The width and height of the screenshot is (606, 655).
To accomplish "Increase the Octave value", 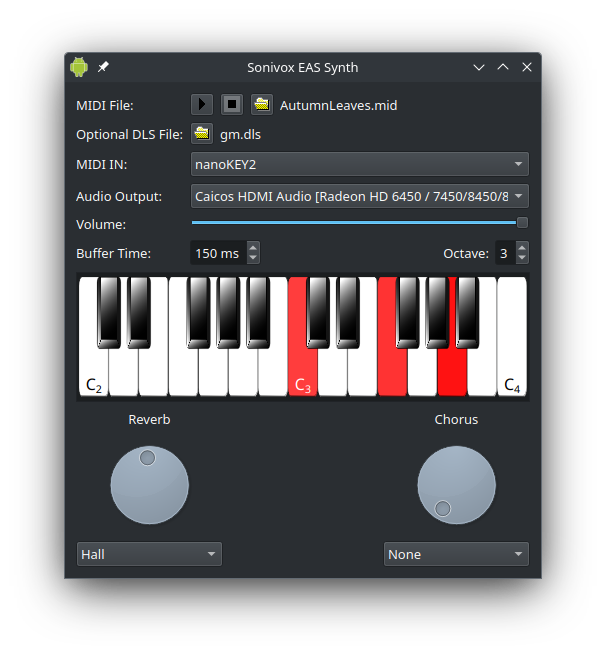I will [522, 248].
